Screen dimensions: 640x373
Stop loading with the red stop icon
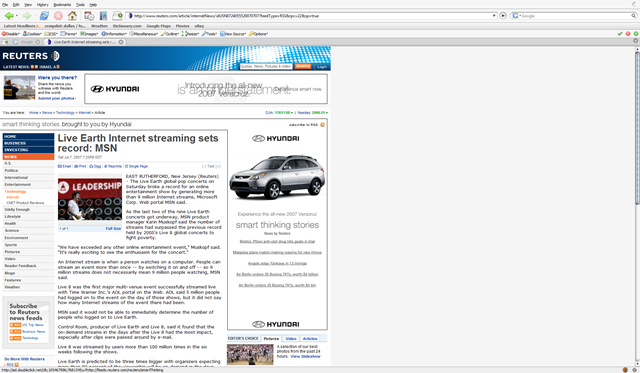click(x=58, y=16)
